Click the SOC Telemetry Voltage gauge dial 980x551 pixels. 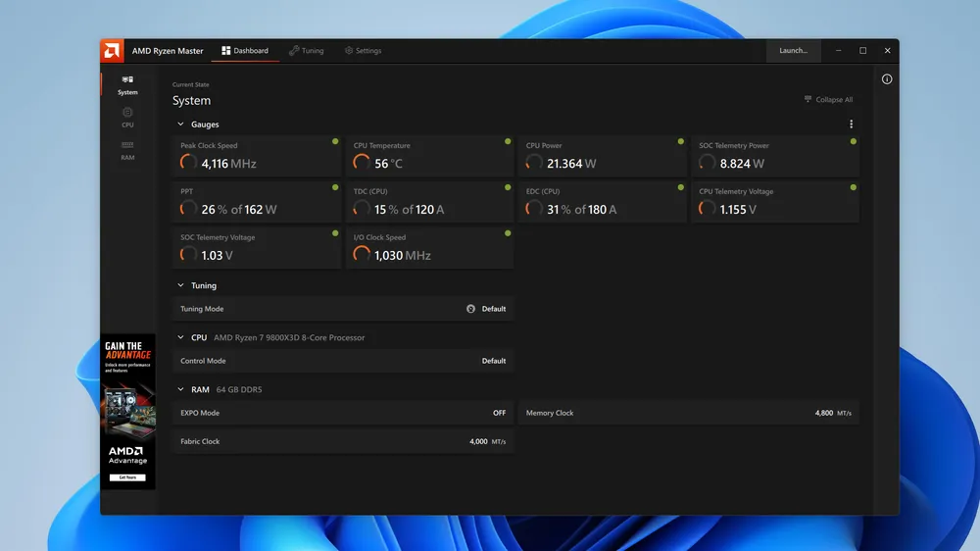(x=188, y=255)
